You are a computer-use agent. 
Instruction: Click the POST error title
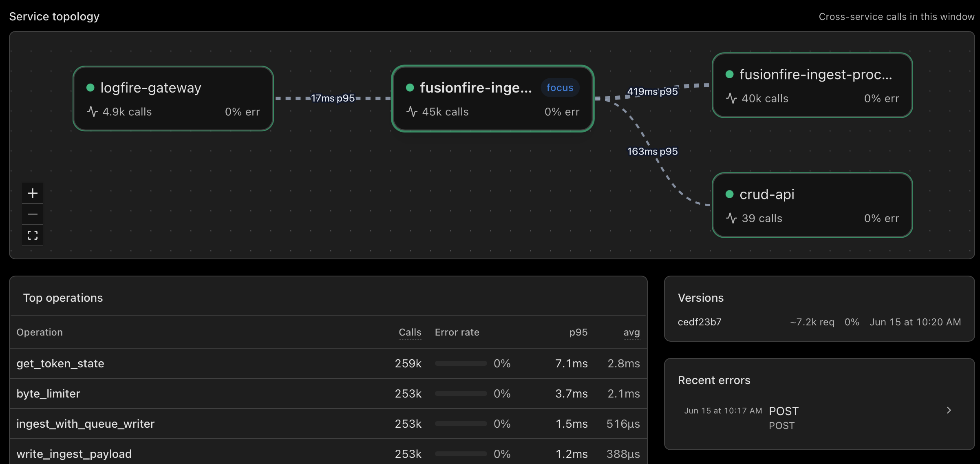(x=784, y=411)
